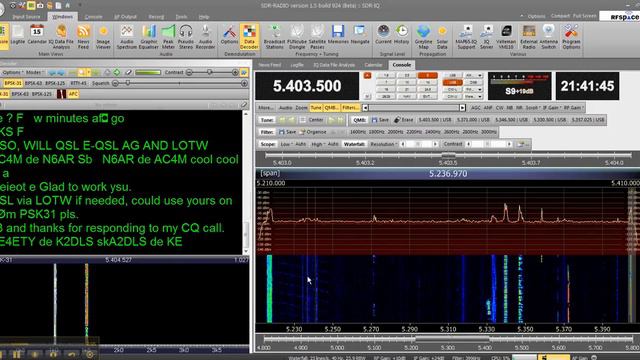Toggle the Filters bar button
The height and width of the screenshot is (360, 640).
pyautogui.click(x=351, y=108)
